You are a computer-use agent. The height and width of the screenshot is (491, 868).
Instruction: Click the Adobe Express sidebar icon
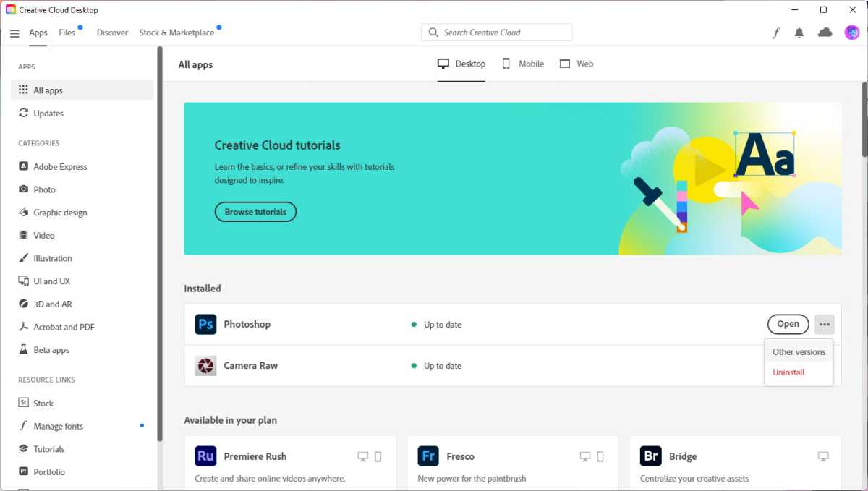(23, 166)
